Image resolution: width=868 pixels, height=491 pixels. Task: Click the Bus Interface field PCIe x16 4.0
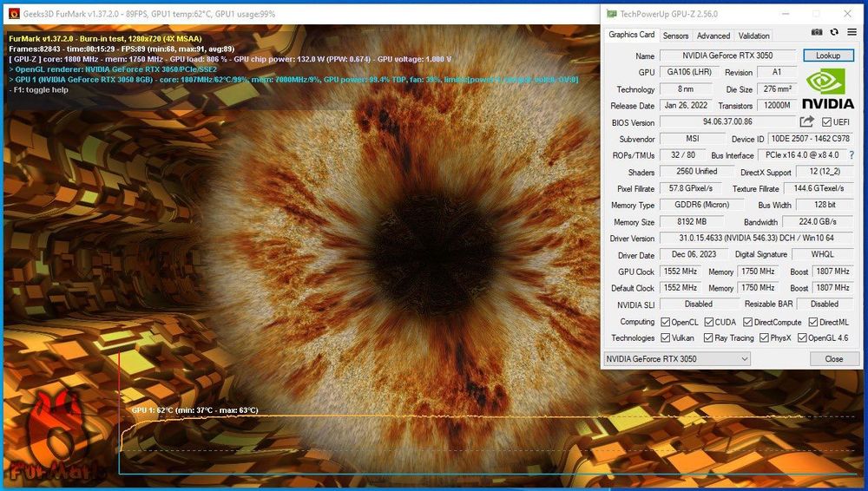click(801, 155)
